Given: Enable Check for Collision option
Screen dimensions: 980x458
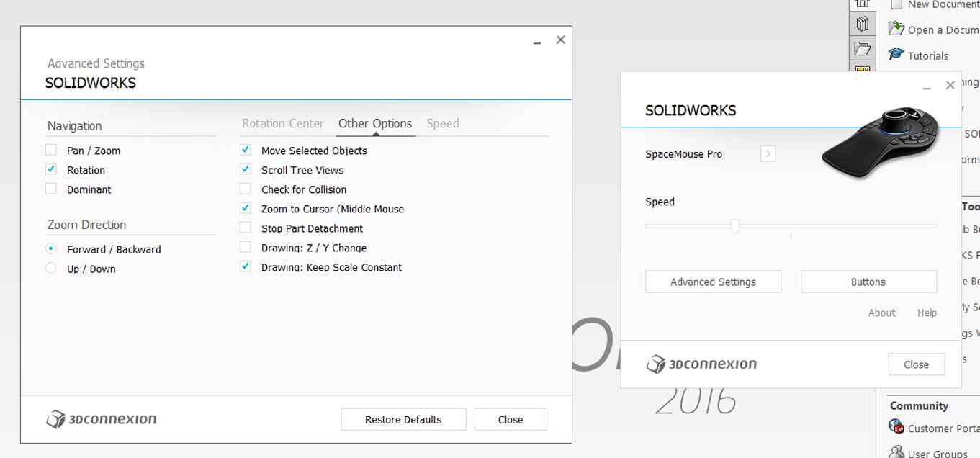Looking at the screenshot, I should click(246, 189).
